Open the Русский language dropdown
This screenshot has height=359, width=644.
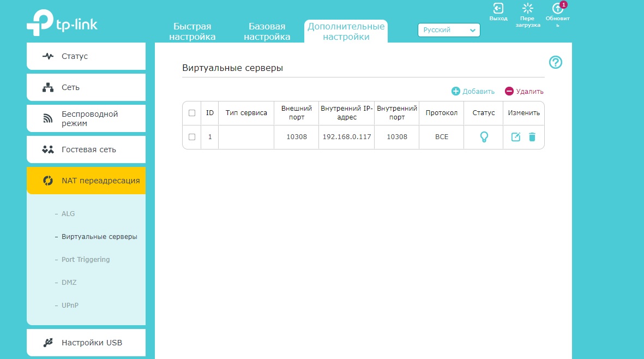coord(449,30)
